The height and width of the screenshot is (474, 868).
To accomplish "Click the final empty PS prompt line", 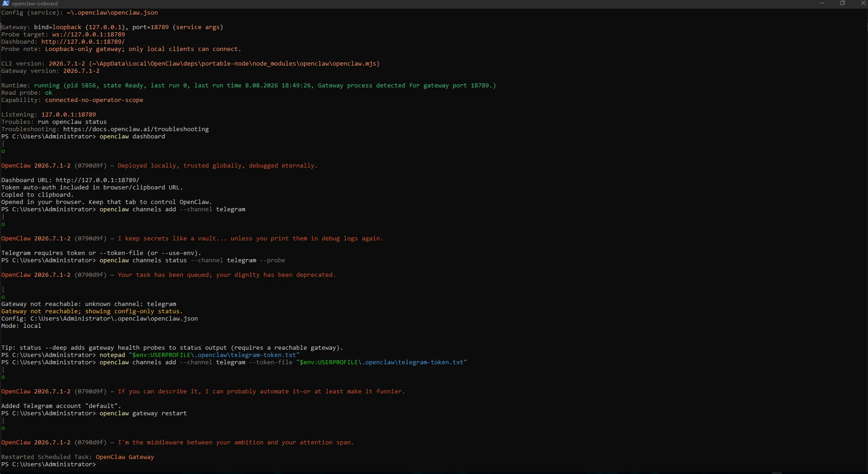I will tap(49, 464).
